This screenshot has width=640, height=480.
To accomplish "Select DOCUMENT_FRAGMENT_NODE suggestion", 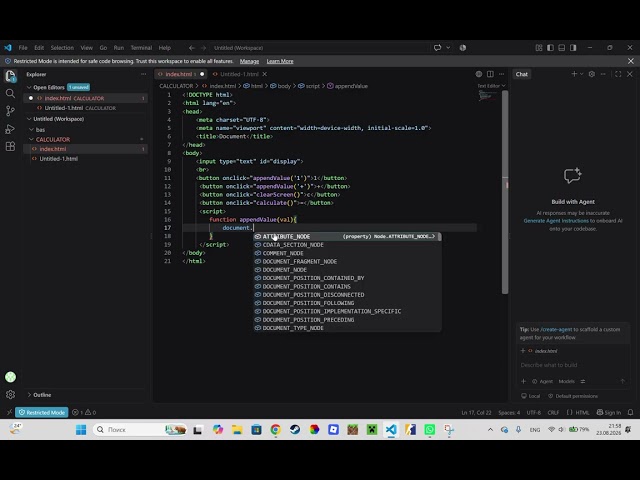I will tap(347, 261).
